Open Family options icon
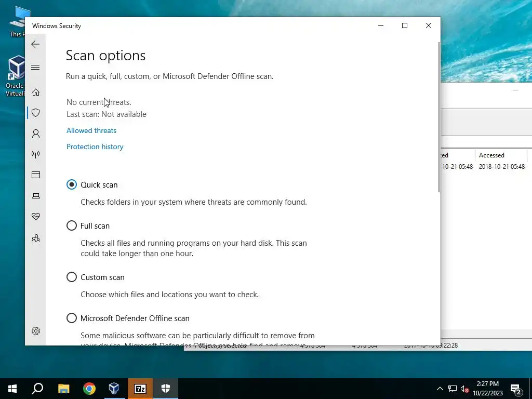 tap(36, 238)
